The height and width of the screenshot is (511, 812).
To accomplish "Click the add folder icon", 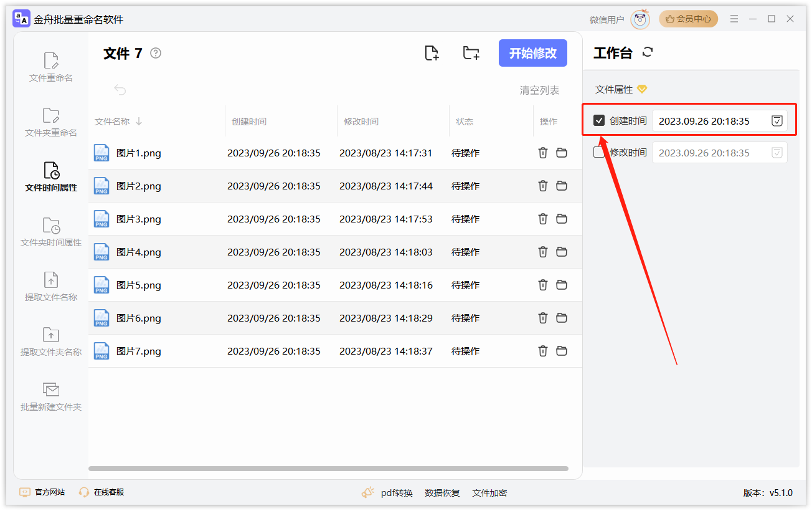I will 471,53.
